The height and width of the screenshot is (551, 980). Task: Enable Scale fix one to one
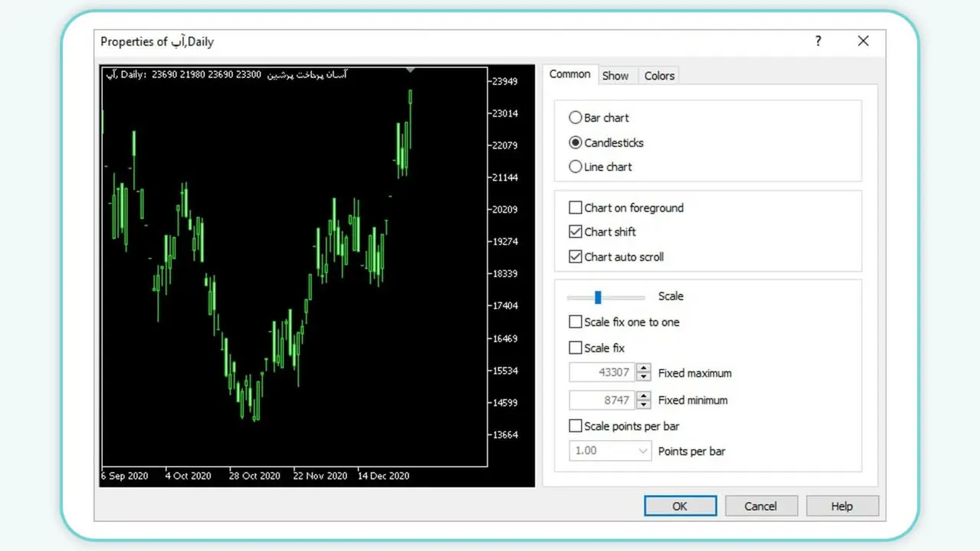tap(576, 322)
